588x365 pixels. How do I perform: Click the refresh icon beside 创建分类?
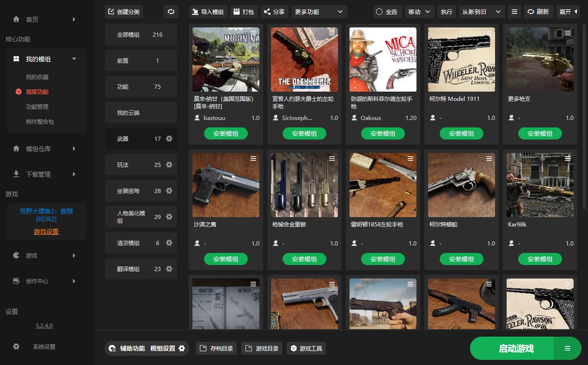[171, 12]
